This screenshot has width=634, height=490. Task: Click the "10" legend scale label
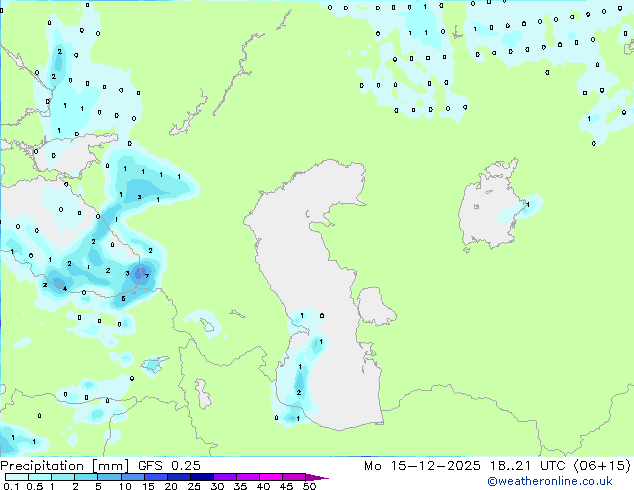click(125, 486)
